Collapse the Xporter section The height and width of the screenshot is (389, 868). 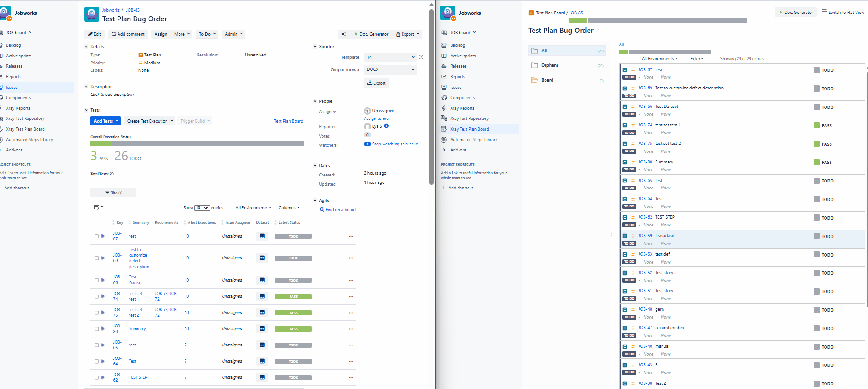[316, 47]
